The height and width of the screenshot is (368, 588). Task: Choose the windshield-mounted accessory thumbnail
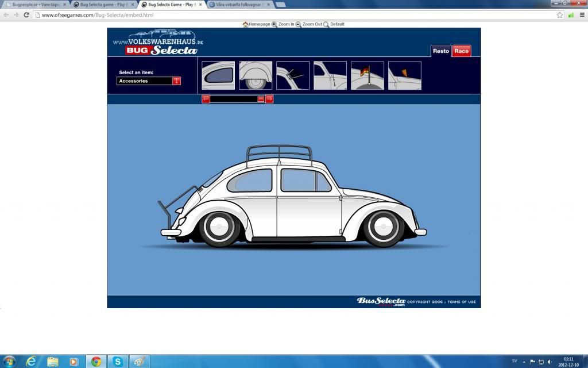click(292, 75)
